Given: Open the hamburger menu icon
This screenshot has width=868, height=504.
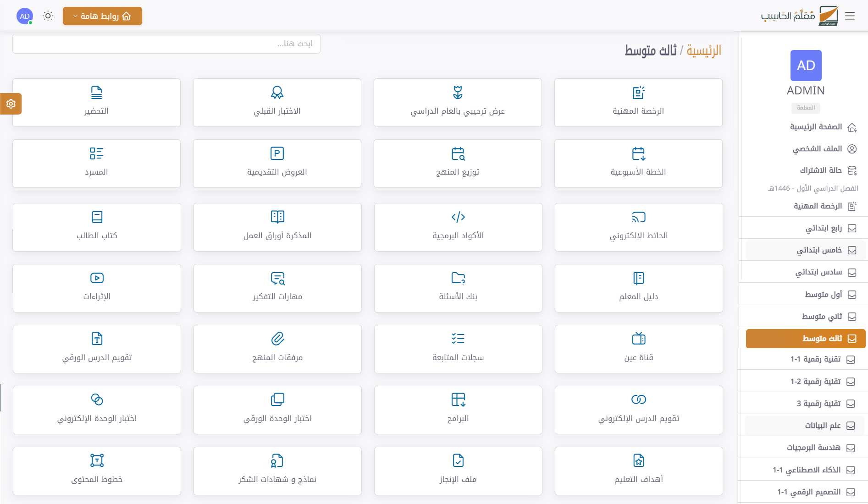Looking at the screenshot, I should (x=850, y=16).
